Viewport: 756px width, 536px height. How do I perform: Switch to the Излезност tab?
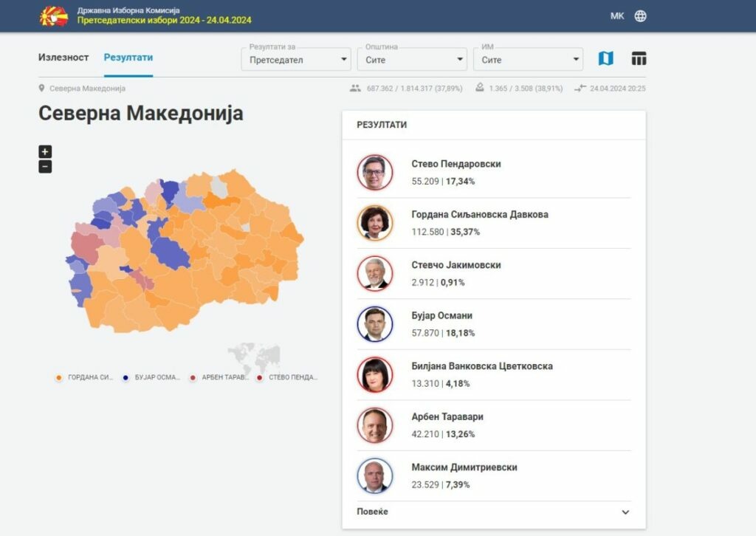click(63, 58)
